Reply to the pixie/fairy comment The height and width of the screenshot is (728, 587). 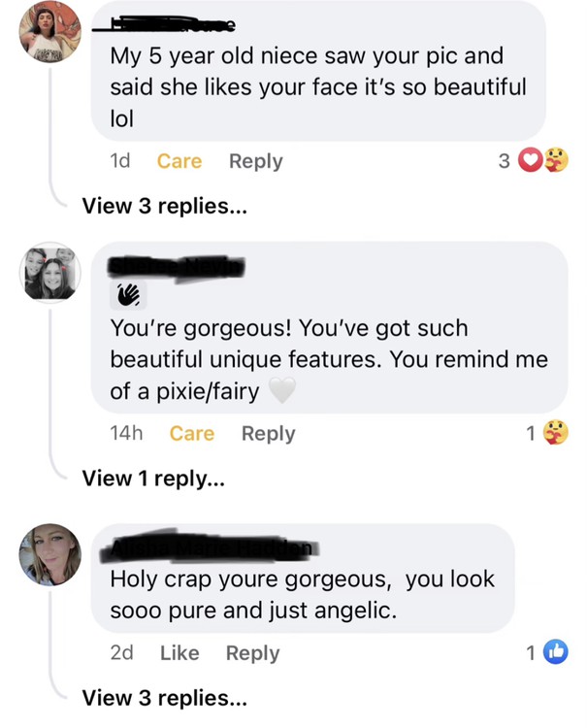pyautogui.click(x=268, y=434)
